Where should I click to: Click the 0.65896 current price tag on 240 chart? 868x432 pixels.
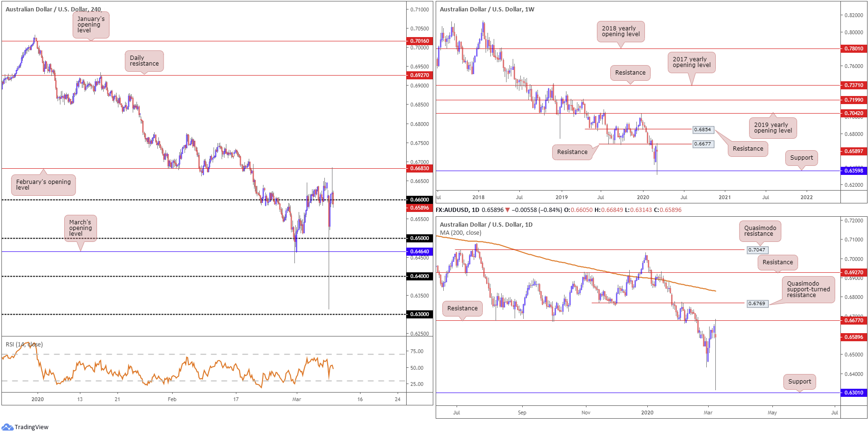click(419, 208)
